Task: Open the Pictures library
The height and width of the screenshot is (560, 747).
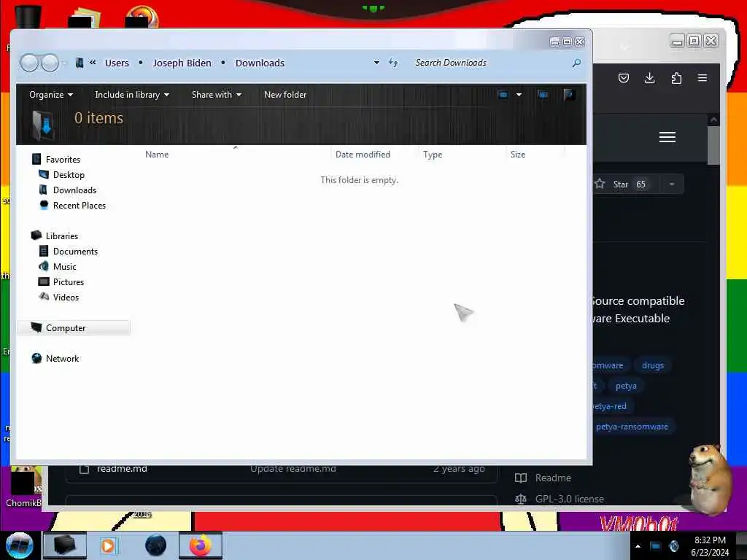Action: pyautogui.click(x=61, y=281)
